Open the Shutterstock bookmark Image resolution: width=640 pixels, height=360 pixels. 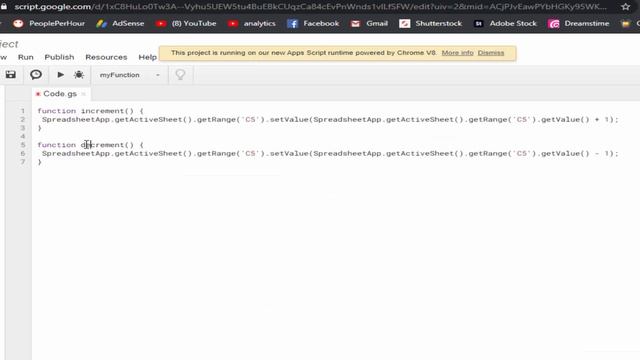tap(431, 24)
